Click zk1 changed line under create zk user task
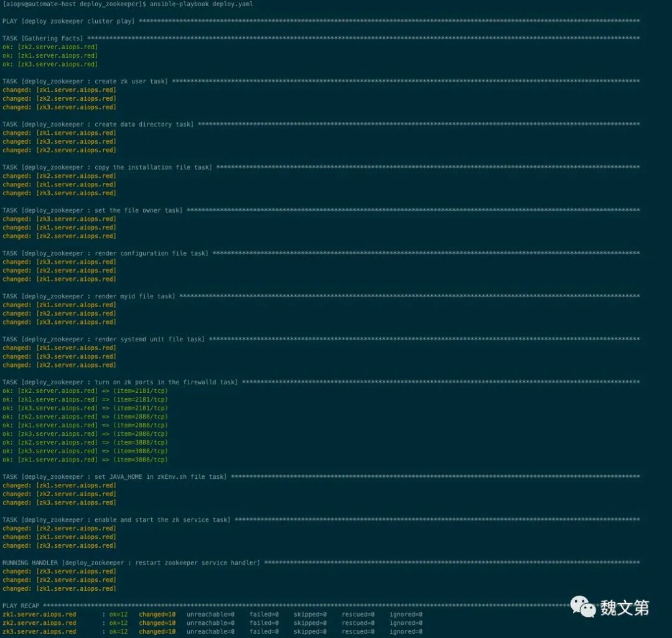672x638 pixels. pyautogui.click(x=59, y=90)
